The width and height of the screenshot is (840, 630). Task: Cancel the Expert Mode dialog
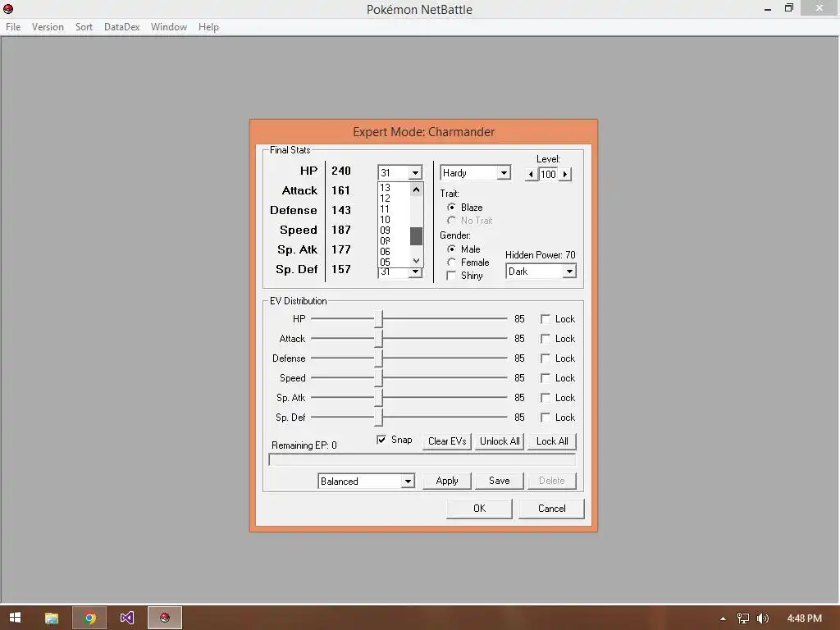point(552,509)
